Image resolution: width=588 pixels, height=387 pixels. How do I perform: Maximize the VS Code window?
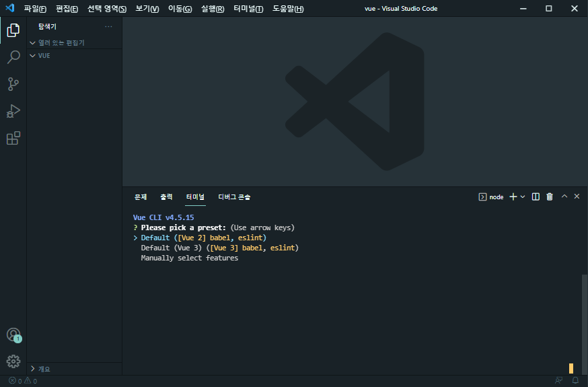[x=548, y=8]
